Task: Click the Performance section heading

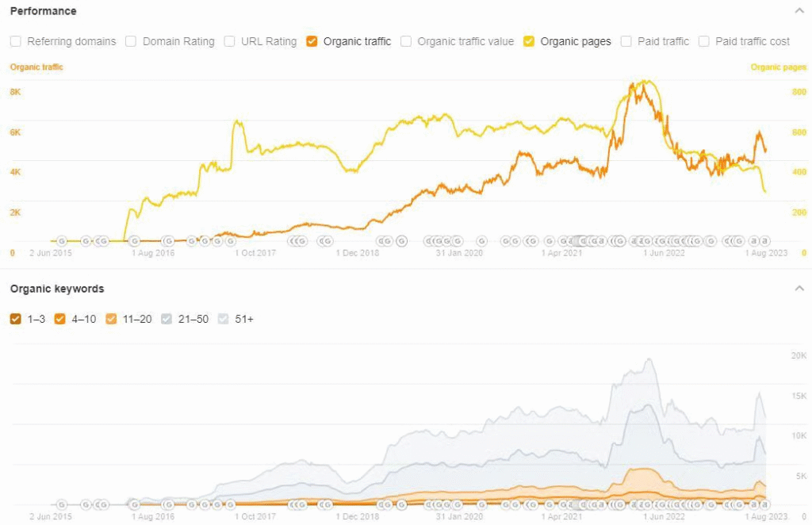Action: coord(43,11)
